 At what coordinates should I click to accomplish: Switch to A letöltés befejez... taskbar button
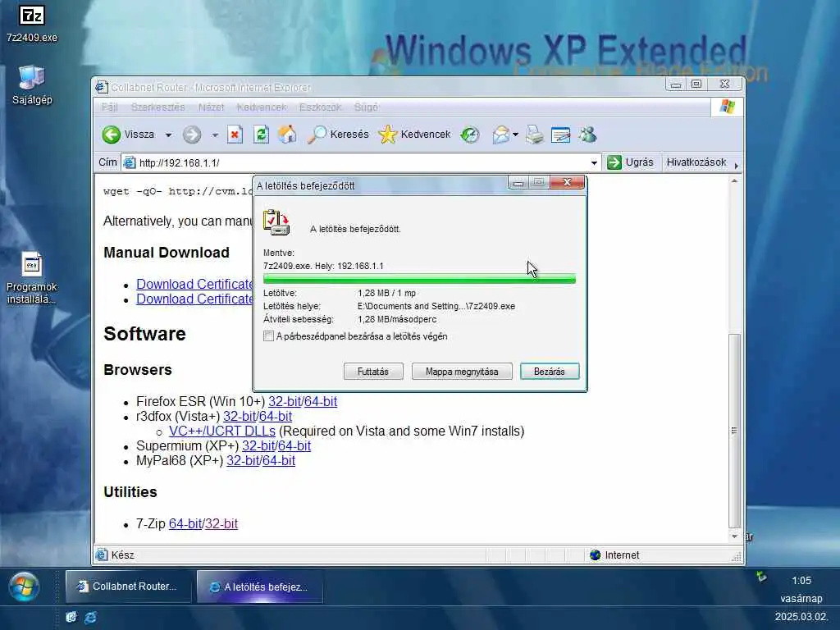260,587
